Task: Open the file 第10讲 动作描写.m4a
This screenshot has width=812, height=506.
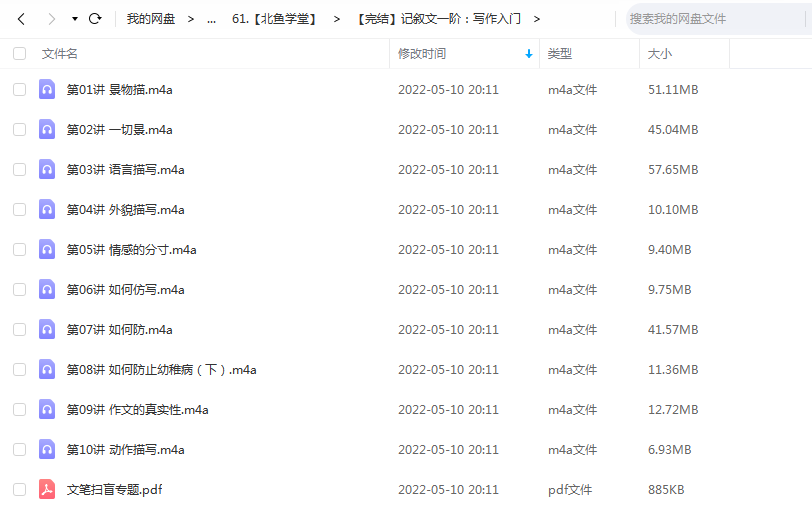Action: point(125,449)
